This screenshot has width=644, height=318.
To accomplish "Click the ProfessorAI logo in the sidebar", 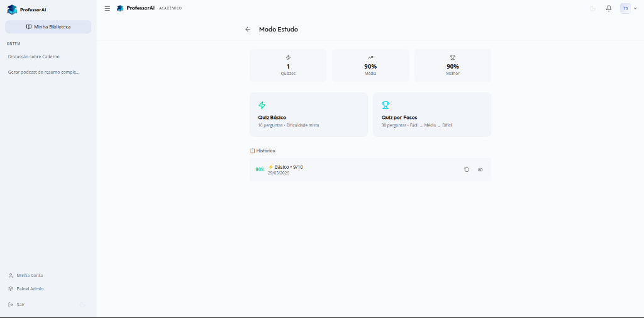I will pyautogui.click(x=26, y=9).
